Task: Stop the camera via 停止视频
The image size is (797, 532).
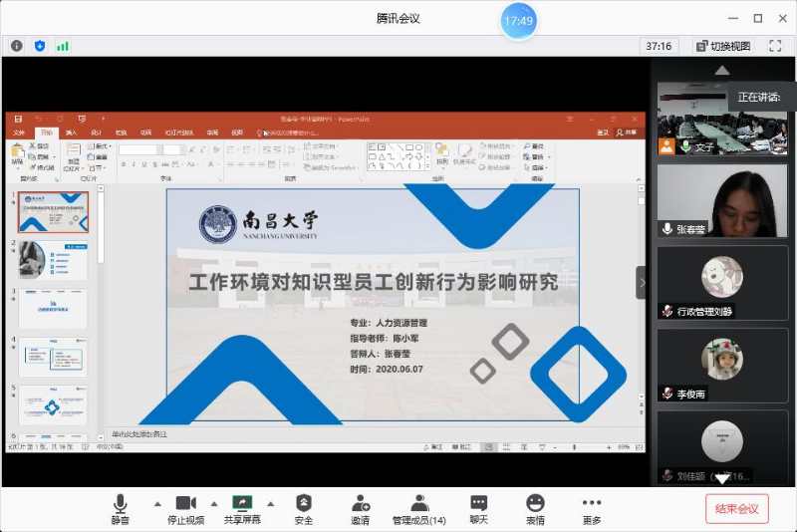Action: pyautogui.click(x=186, y=509)
